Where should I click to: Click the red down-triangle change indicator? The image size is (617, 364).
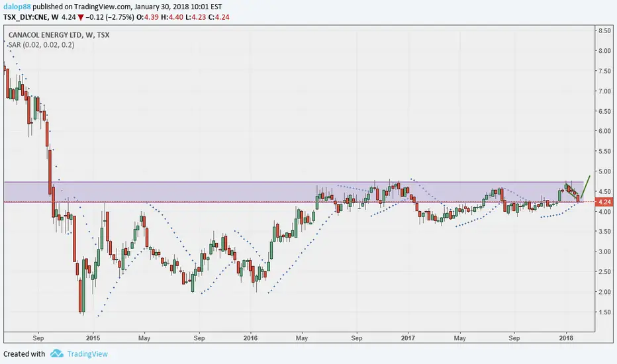pyautogui.click(x=81, y=17)
